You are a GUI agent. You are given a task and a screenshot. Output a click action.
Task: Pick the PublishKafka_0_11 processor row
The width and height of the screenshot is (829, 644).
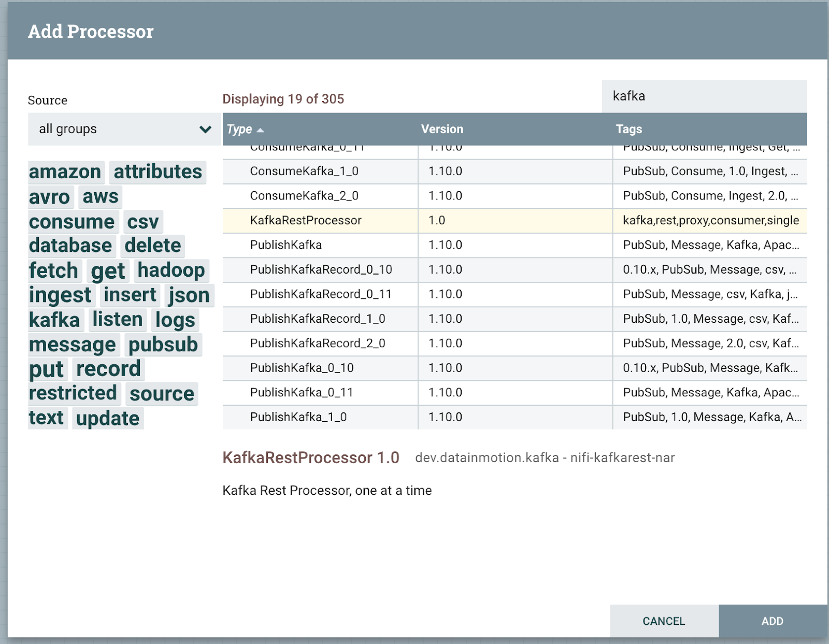pyautogui.click(x=302, y=393)
